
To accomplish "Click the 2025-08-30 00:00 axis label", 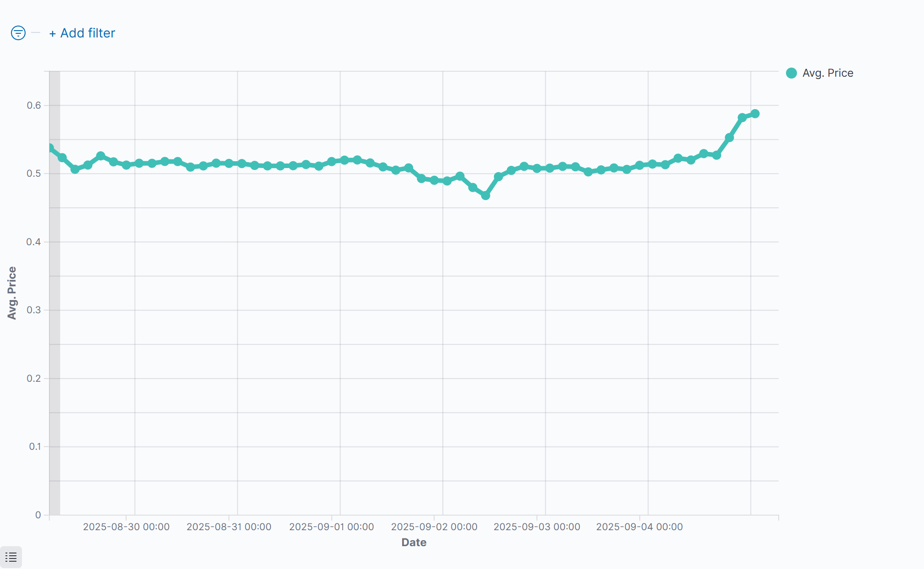I will coord(126,527).
